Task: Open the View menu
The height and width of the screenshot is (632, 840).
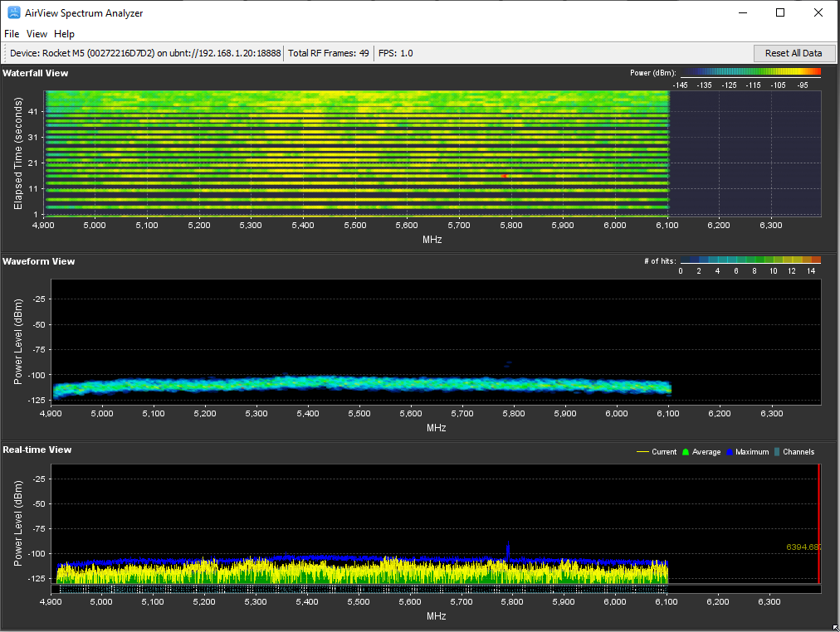Action: pyautogui.click(x=37, y=34)
